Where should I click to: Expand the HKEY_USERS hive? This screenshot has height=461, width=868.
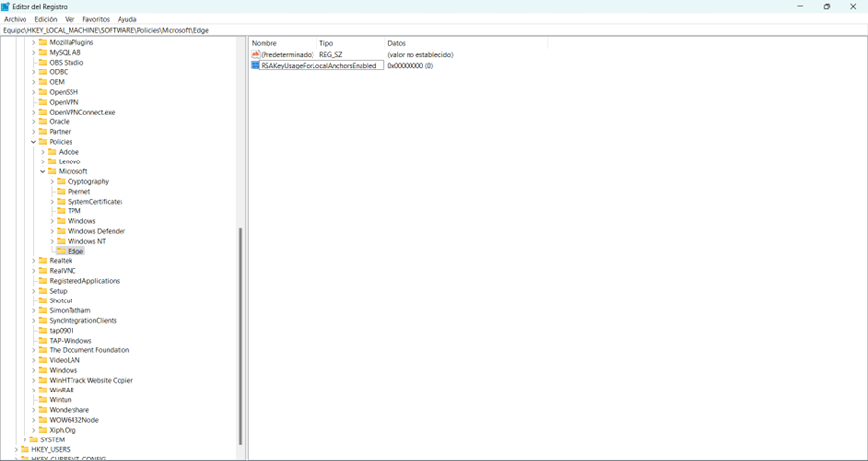click(x=16, y=449)
